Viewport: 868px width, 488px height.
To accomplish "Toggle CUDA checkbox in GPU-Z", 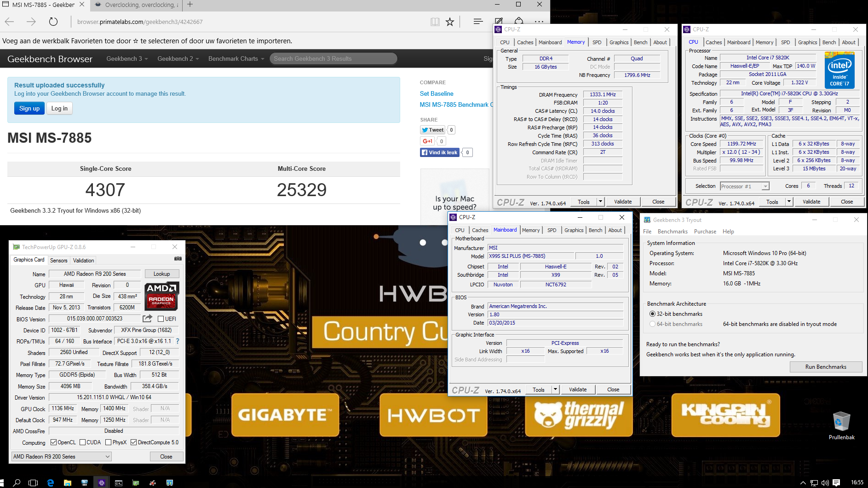I will [82, 442].
